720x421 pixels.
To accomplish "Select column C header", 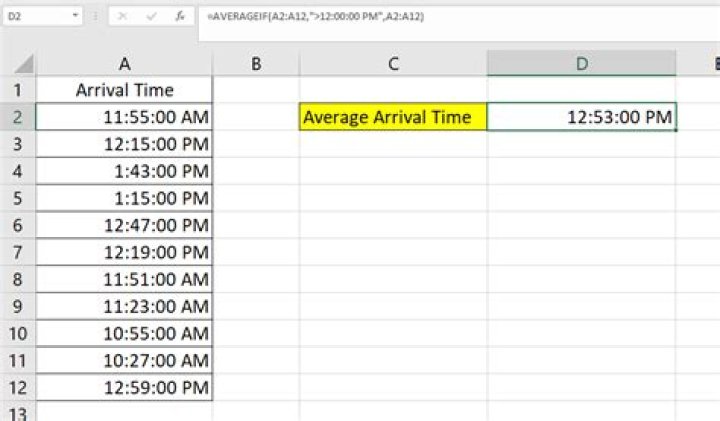I will pyautogui.click(x=393, y=64).
